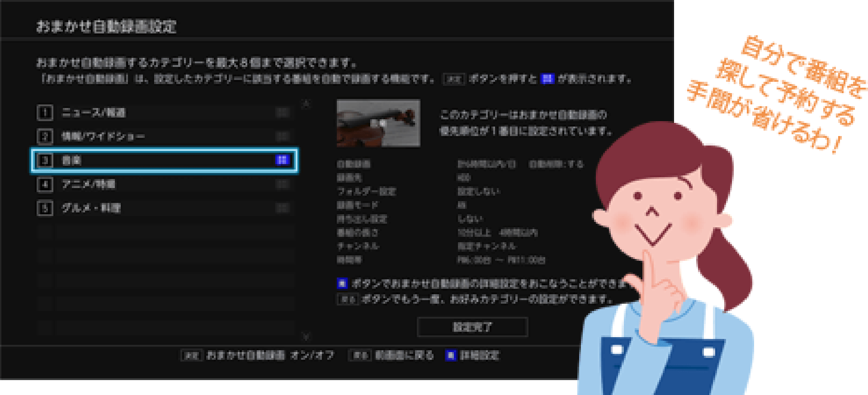Select the グルメ・料理 category row

click(163, 208)
